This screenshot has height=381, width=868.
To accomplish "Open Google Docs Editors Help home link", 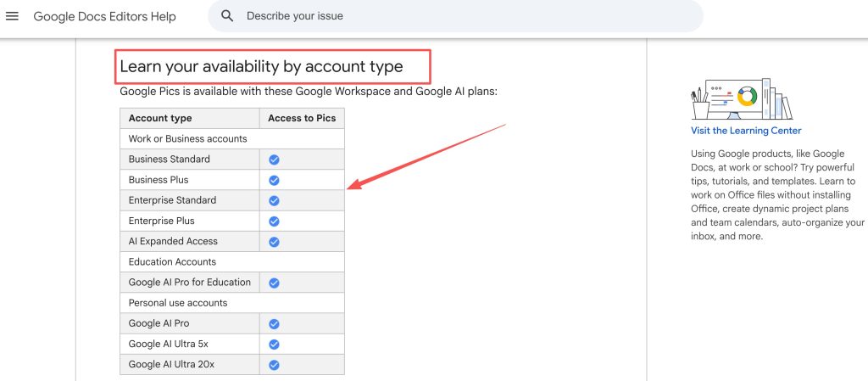I will coord(104,16).
